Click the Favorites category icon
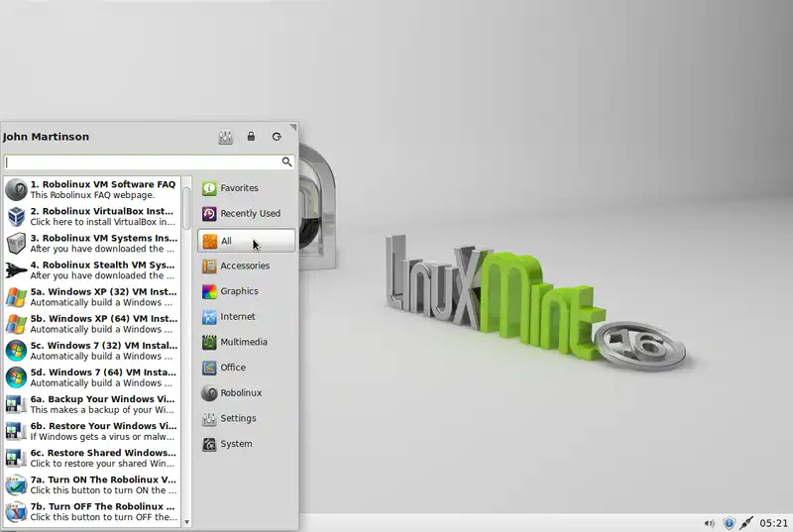The image size is (793, 532). [209, 188]
